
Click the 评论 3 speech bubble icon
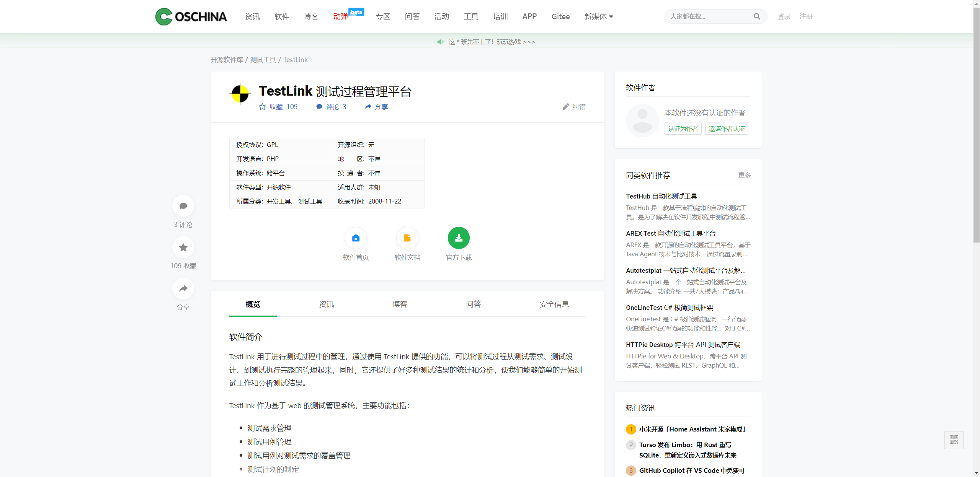(319, 107)
